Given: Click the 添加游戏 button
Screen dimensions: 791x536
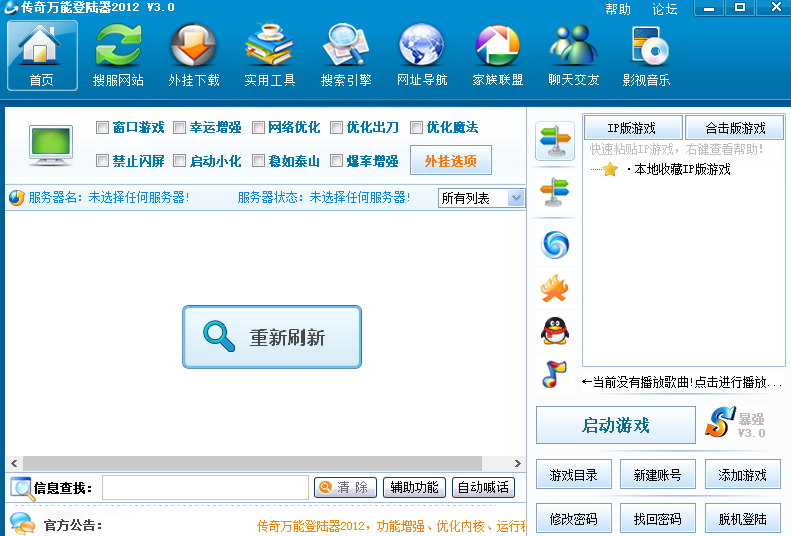Looking at the screenshot, I should (743, 474).
